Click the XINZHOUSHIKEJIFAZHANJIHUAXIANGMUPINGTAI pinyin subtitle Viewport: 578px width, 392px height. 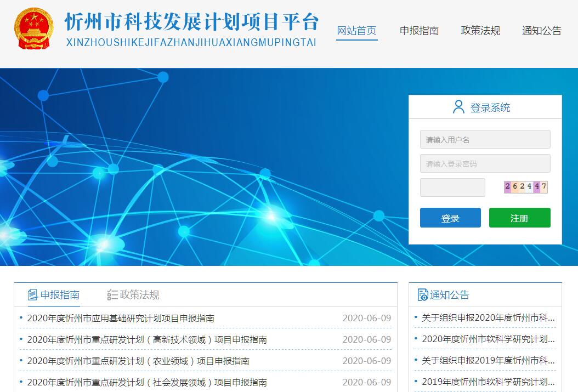tap(191, 42)
